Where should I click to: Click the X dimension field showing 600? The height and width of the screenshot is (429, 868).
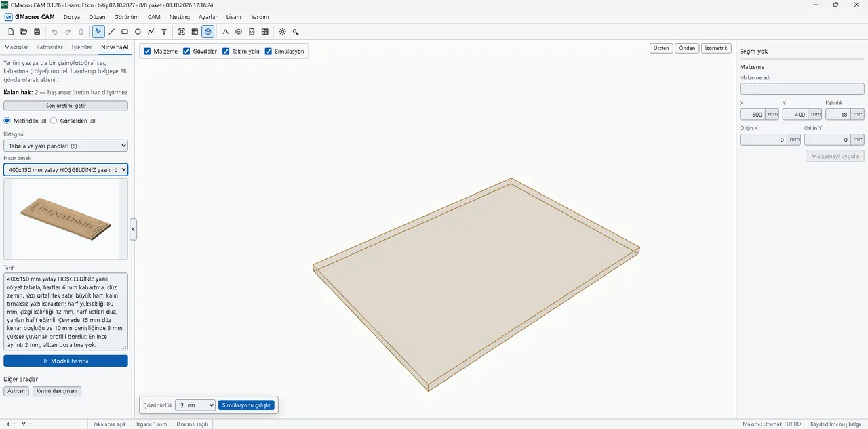click(x=753, y=115)
